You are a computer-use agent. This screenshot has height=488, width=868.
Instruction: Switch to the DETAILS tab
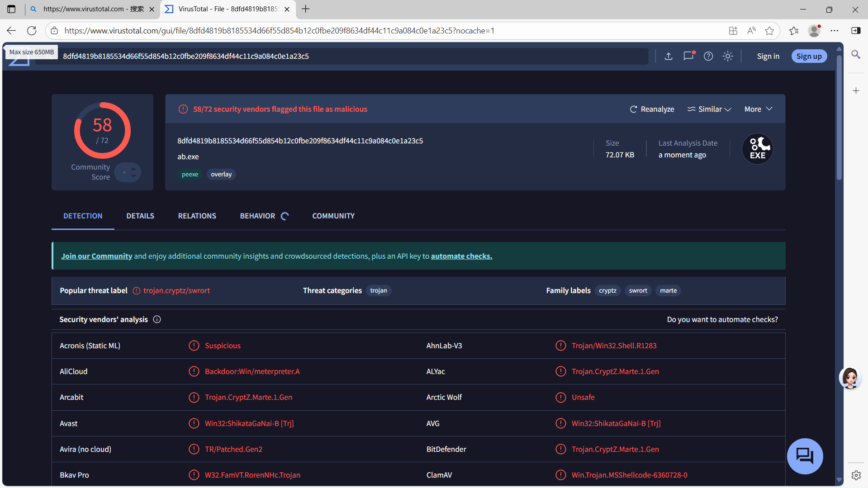140,216
